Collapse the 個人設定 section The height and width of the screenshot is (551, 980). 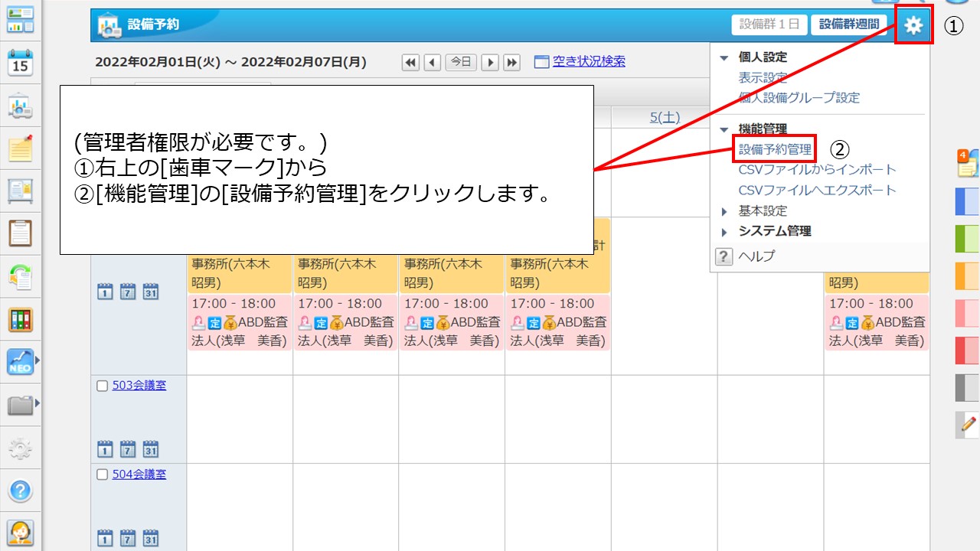(x=724, y=57)
